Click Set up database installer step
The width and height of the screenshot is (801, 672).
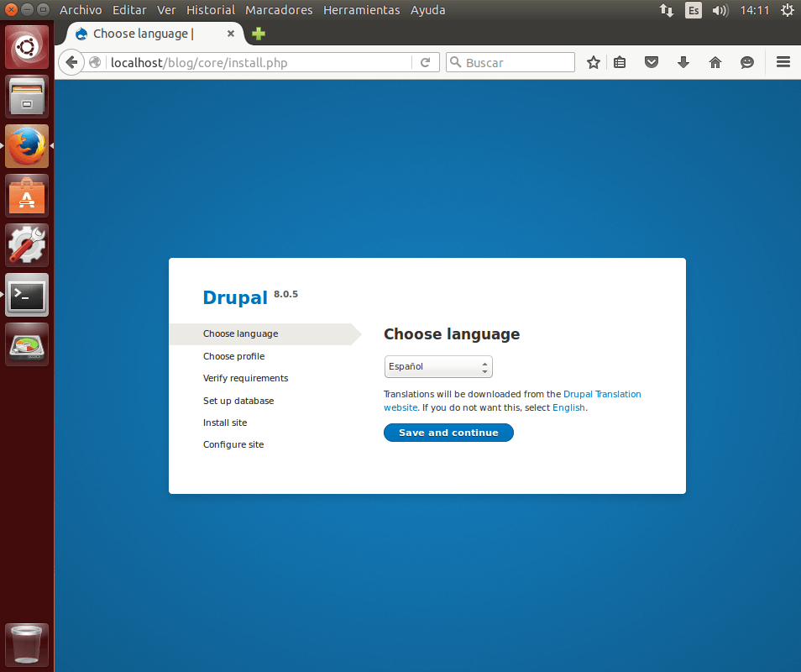pos(238,401)
